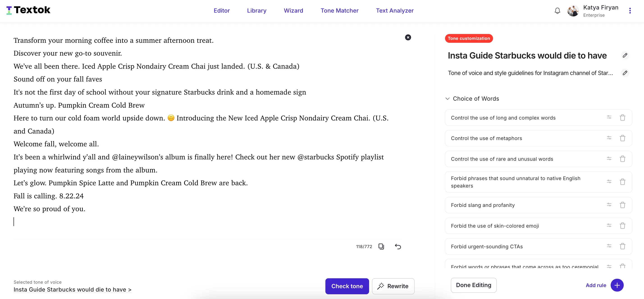Delete the rare and unusual words rule

623,159
